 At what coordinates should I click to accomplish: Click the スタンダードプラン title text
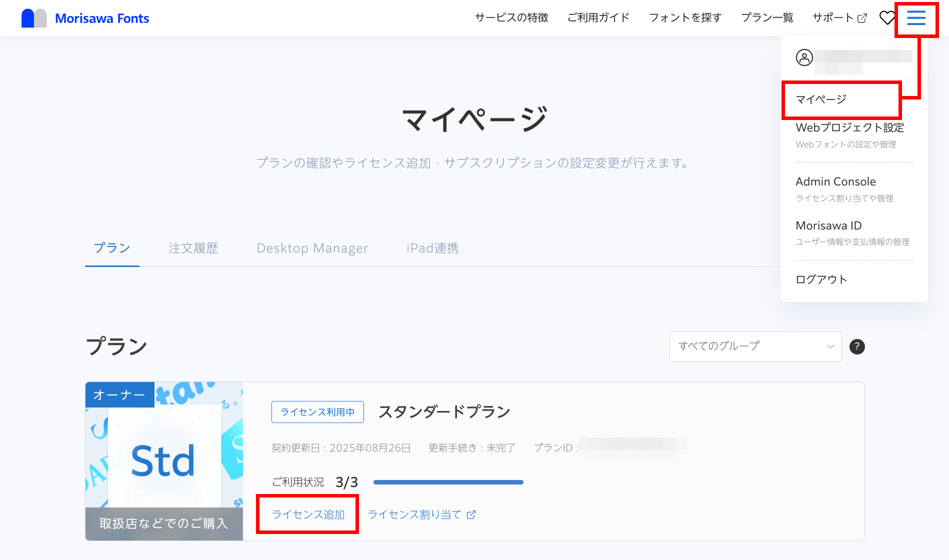click(x=444, y=412)
